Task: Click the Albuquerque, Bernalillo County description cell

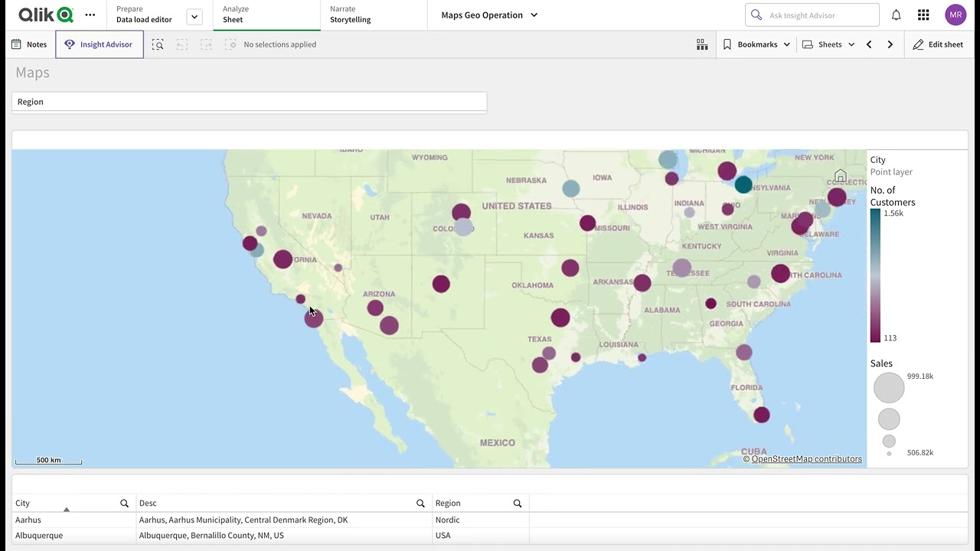Action: pos(284,535)
